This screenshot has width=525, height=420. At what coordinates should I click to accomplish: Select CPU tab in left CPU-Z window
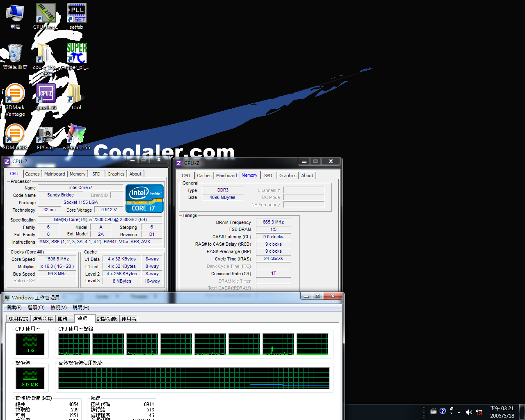click(14, 173)
